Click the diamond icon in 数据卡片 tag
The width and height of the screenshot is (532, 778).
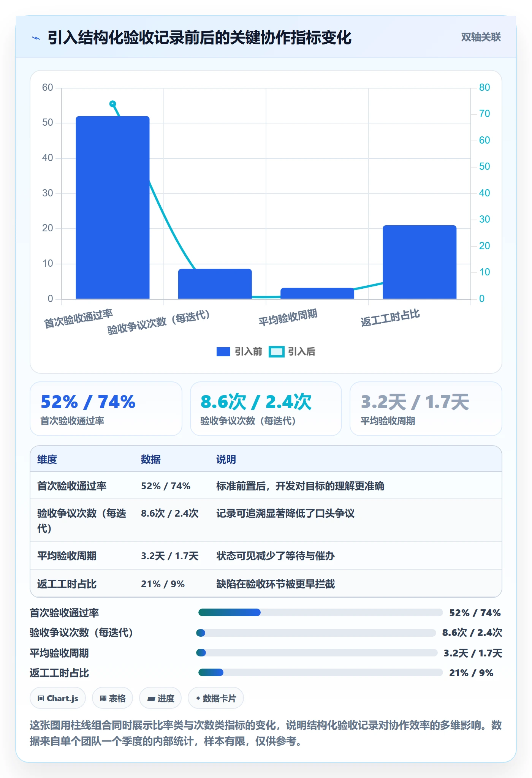click(198, 698)
